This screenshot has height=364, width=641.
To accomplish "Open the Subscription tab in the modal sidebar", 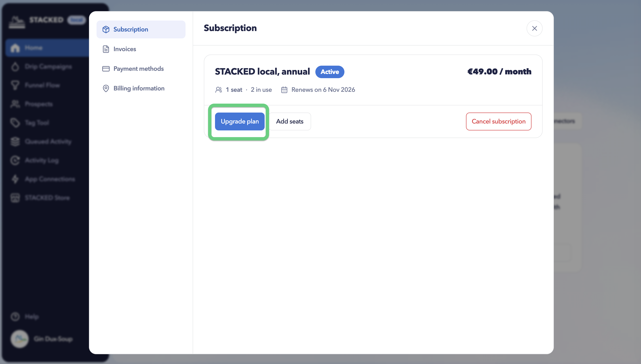I will (x=141, y=29).
